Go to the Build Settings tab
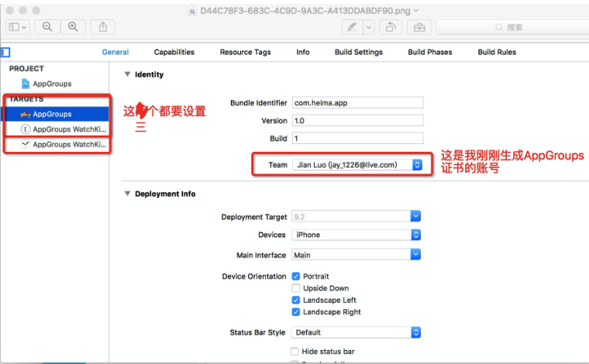 [x=359, y=52]
